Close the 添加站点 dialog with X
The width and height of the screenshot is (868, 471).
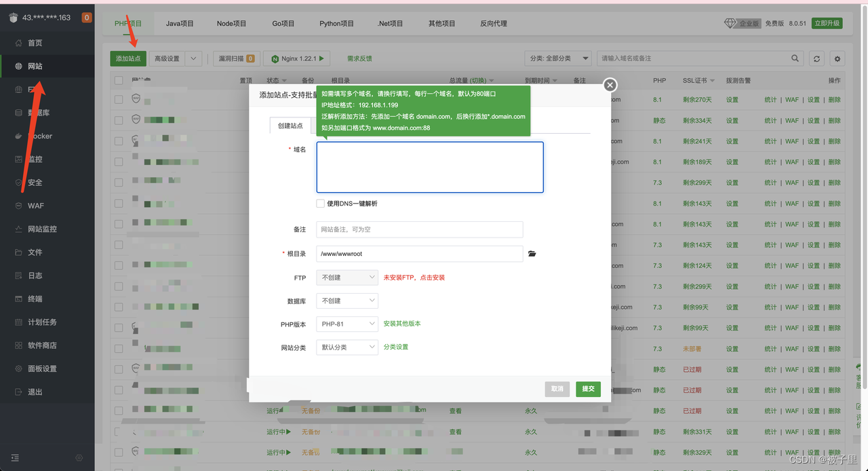tap(610, 85)
